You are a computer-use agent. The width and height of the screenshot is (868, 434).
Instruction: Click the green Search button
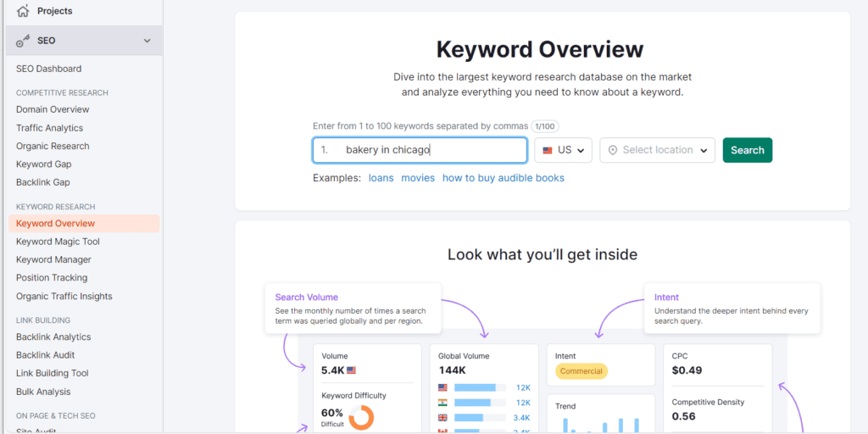(x=748, y=150)
